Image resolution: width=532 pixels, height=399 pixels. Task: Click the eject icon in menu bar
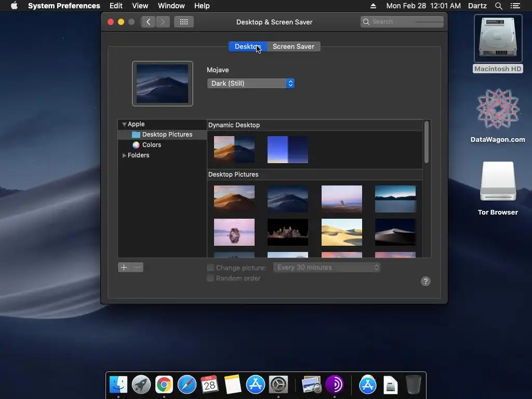tap(373, 6)
